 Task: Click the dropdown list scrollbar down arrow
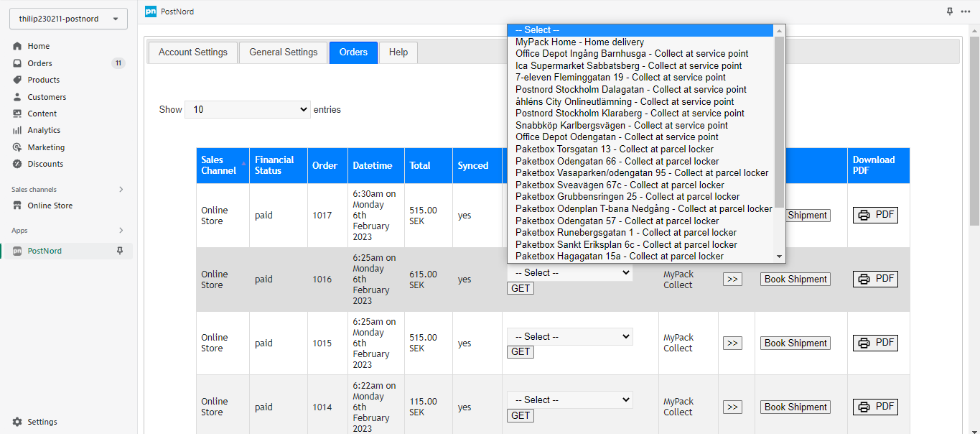(x=779, y=257)
